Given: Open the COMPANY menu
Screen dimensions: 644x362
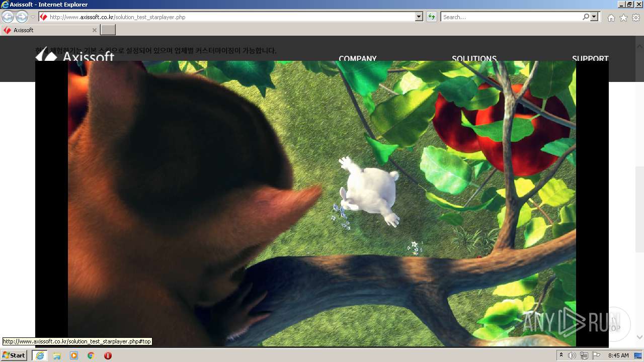Looking at the screenshot, I should tap(358, 58).
